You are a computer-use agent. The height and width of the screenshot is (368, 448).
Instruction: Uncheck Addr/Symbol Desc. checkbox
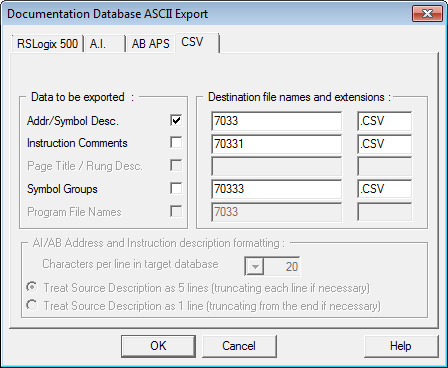pyautogui.click(x=176, y=120)
